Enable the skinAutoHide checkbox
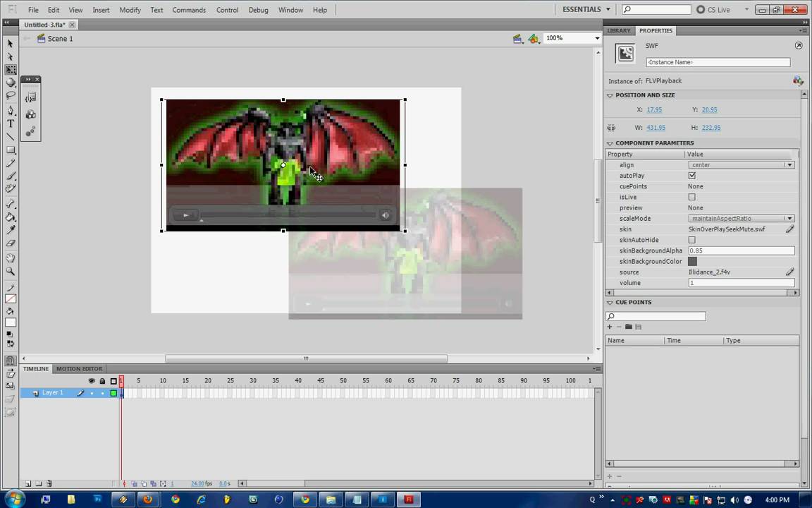The image size is (812, 508). 692,240
